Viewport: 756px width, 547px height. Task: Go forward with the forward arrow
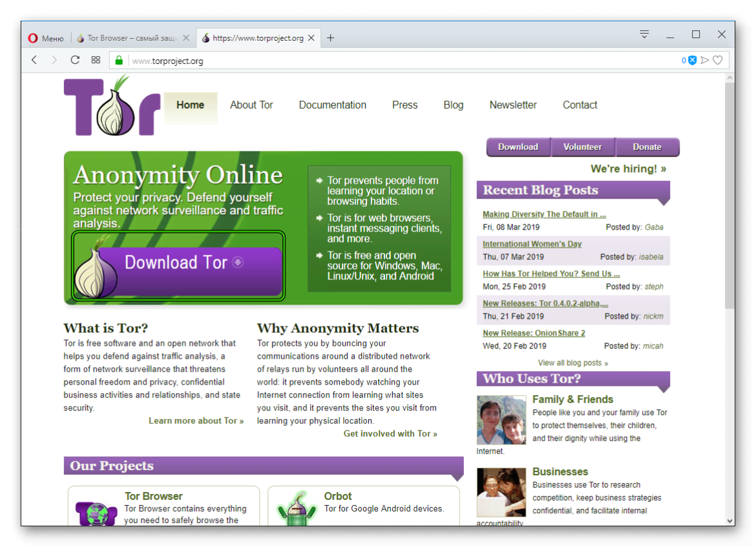point(54,60)
